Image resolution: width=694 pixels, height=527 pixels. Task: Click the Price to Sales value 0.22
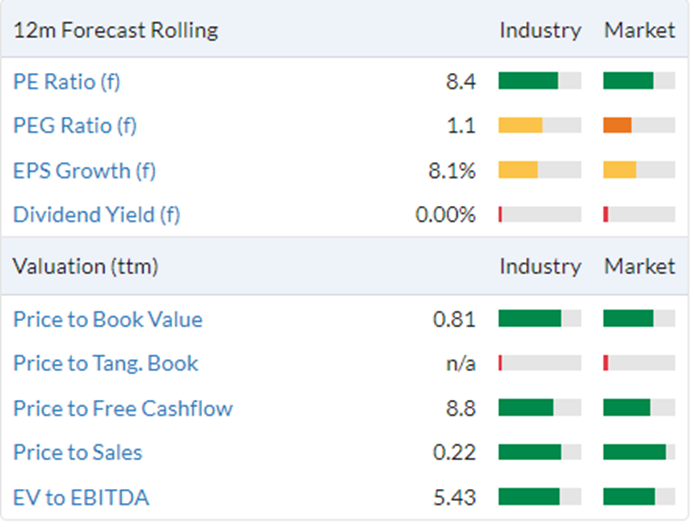[x=454, y=453]
